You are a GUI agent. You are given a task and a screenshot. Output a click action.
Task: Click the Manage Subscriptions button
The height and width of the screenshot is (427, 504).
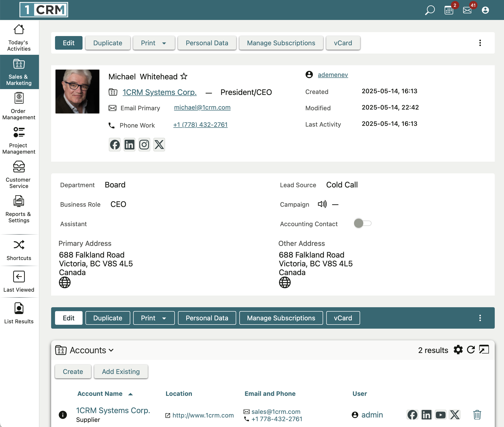click(x=281, y=43)
